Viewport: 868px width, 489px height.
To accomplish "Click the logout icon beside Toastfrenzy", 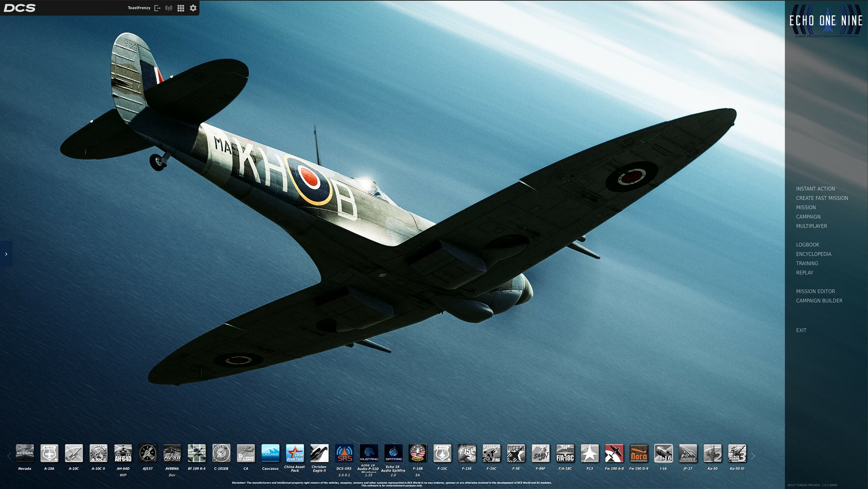I will pos(157,8).
